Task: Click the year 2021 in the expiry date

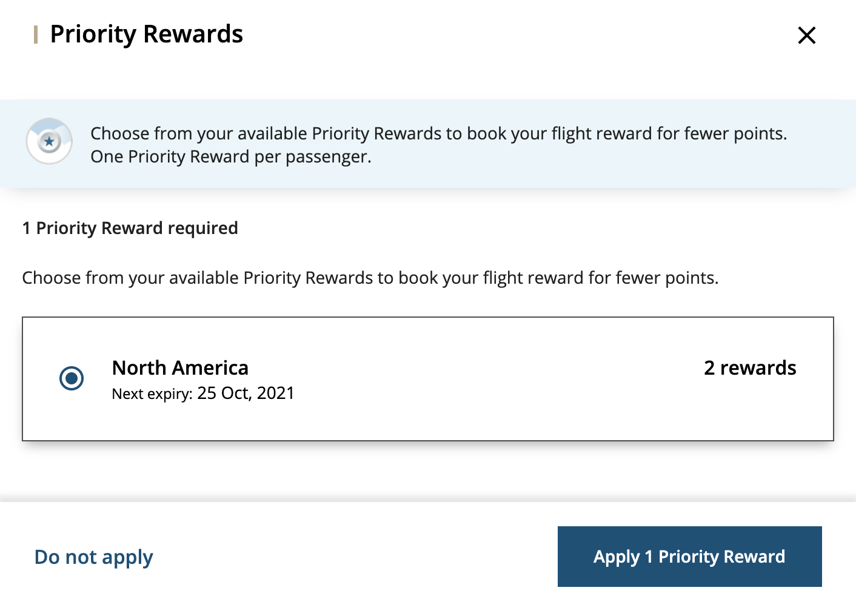Action: click(275, 393)
